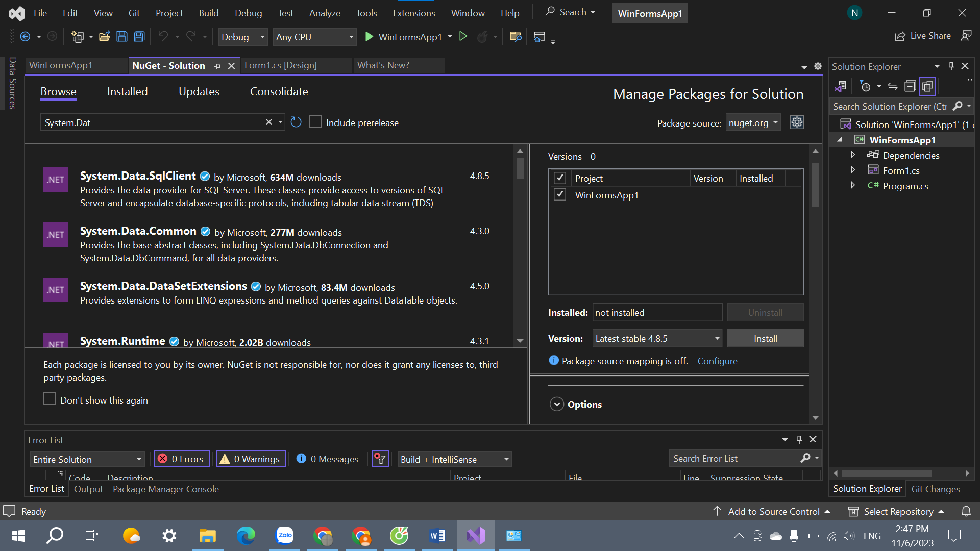Image resolution: width=980 pixels, height=551 pixels.
Task: Click Add to Source Control
Action: click(772, 511)
